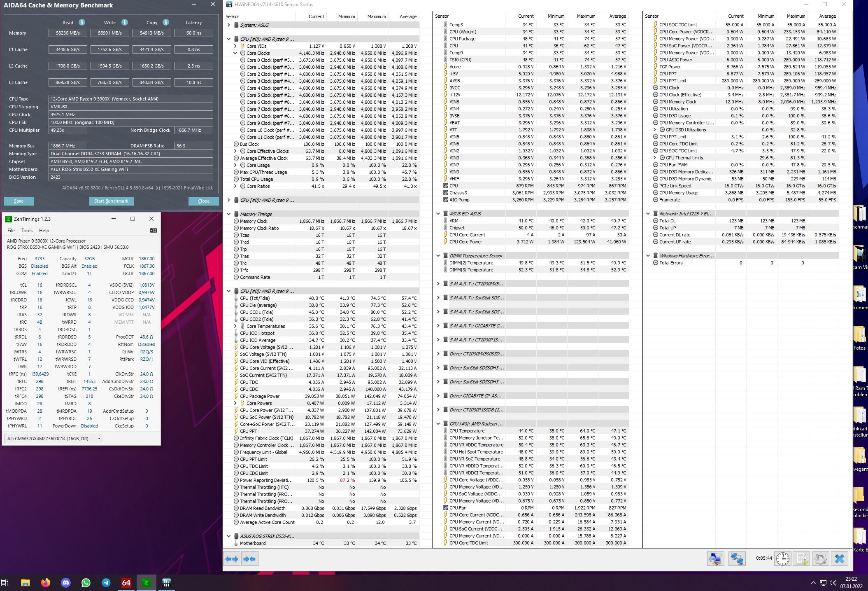Viewport: 868px width, 591px height.
Task: Click the info icon next to Copy in AIDA64
Action: [x=166, y=22]
